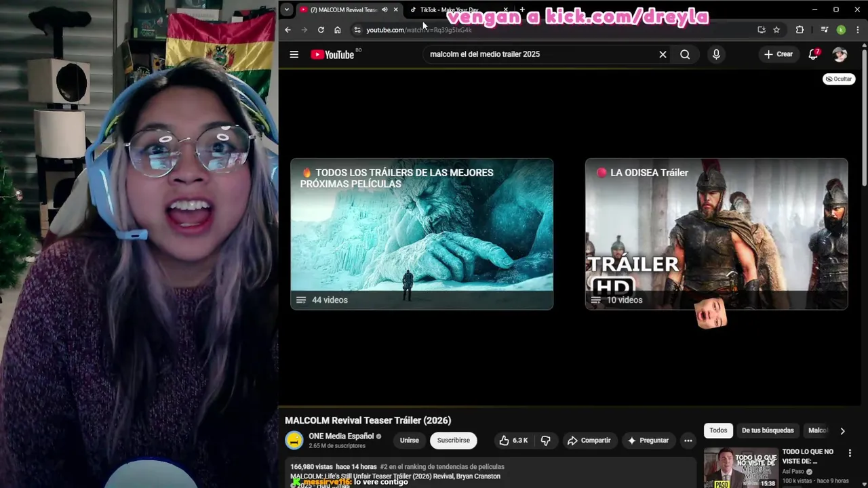The height and width of the screenshot is (488, 868).
Task: Open the ONE Media Español channel name link
Action: tap(341, 436)
